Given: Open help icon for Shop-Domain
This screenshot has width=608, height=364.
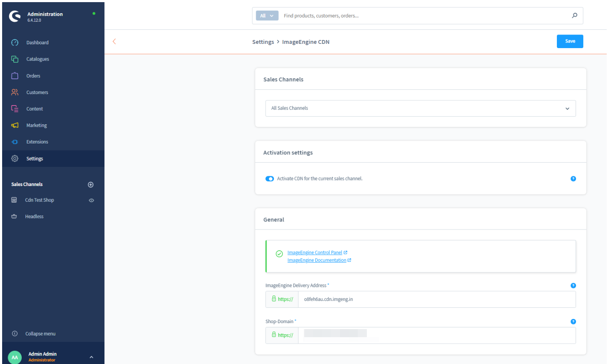Looking at the screenshot, I should (x=573, y=322).
